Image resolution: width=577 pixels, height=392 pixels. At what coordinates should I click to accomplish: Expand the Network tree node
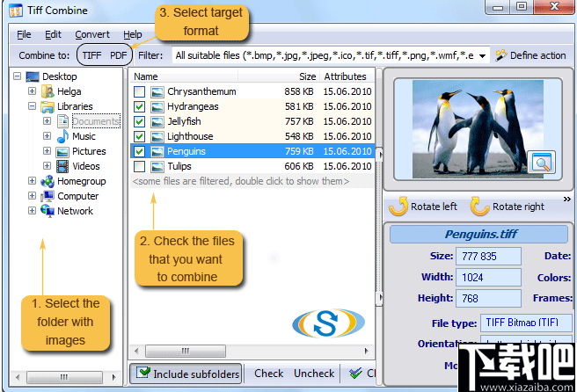[x=32, y=210]
